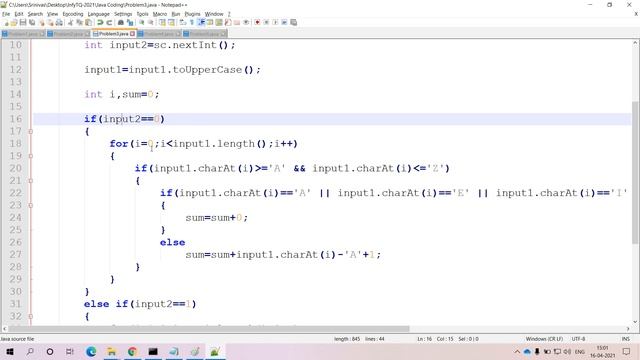Toggle INS insert mode in status bar
Screen dimensions: 640x360
tap(625, 339)
